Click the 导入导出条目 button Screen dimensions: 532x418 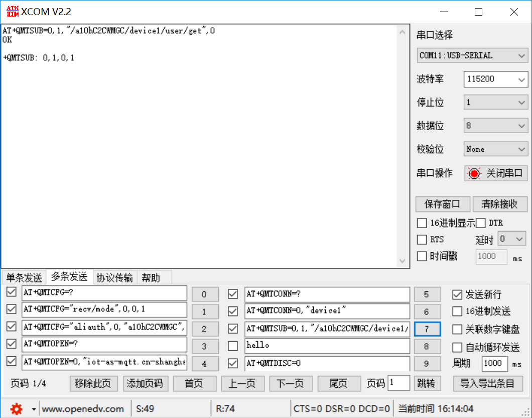[487, 383]
